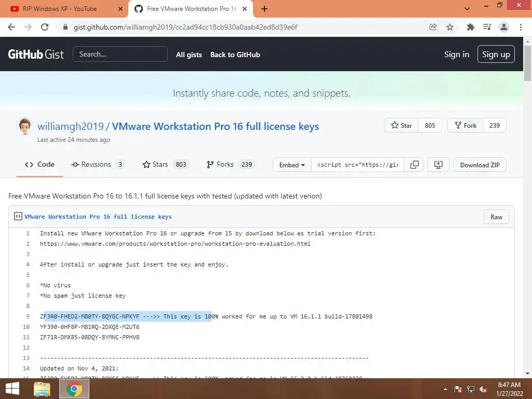Click Download ZIP
This screenshot has width=532, height=399.
480,165
